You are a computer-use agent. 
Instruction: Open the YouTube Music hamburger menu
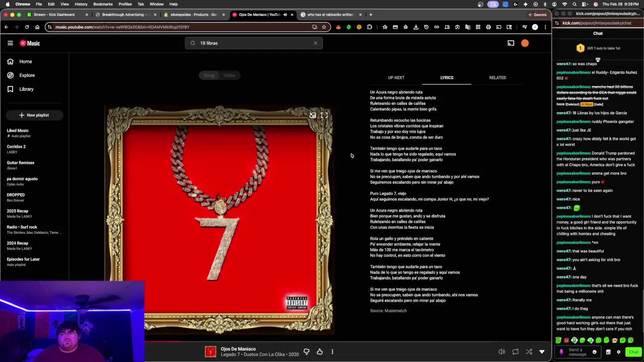[x=10, y=43]
